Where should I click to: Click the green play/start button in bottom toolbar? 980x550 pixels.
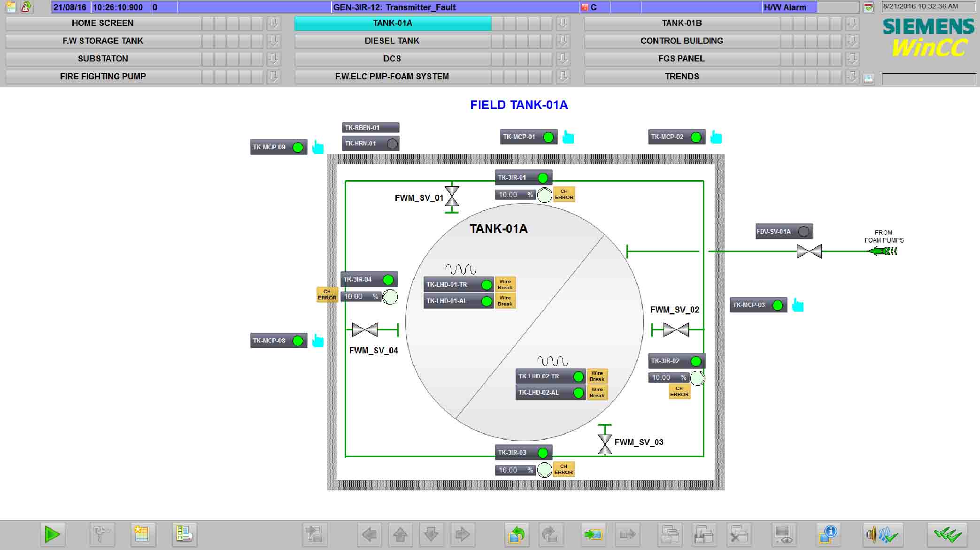coord(52,534)
